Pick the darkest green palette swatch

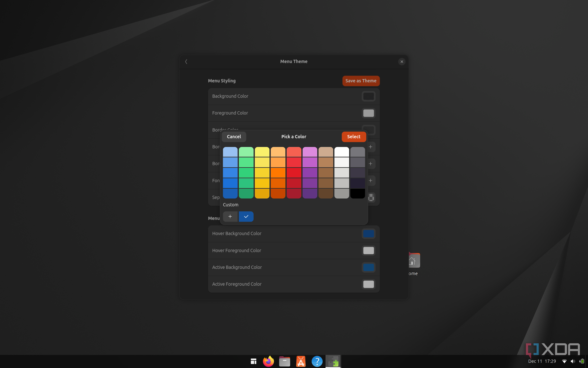(246, 193)
